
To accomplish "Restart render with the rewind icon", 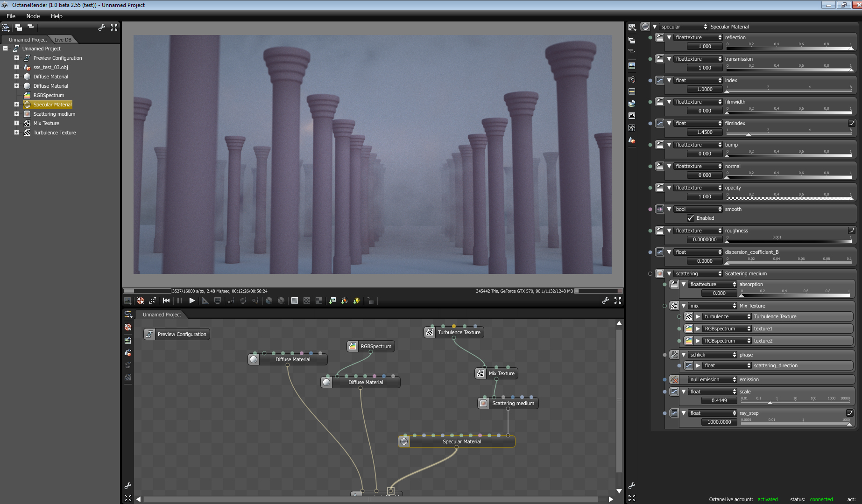I will coord(166,301).
